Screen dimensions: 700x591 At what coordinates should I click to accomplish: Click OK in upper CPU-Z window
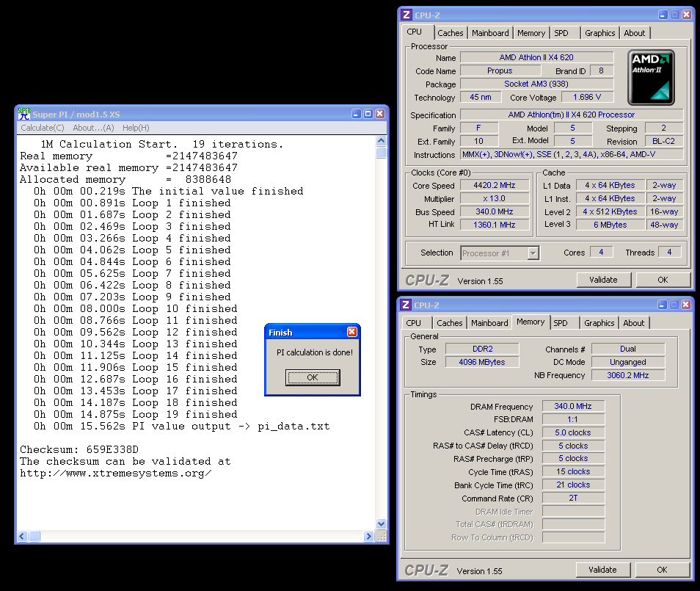[663, 280]
